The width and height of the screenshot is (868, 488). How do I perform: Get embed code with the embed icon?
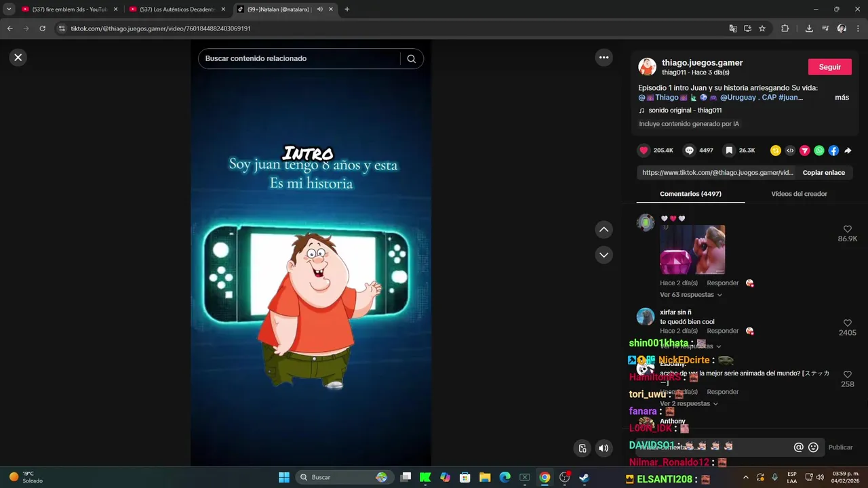click(x=790, y=150)
